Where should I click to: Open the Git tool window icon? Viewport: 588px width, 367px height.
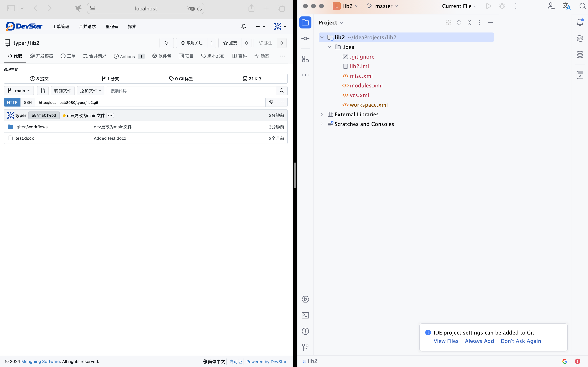[305, 347]
